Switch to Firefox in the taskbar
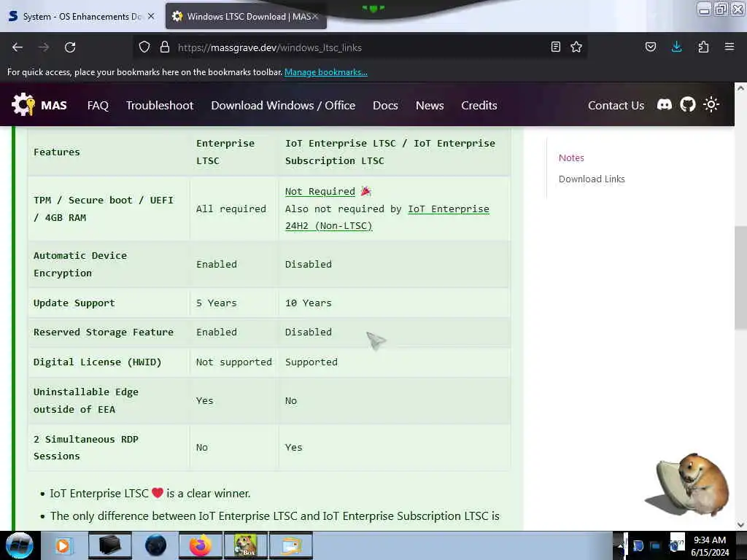 (201, 545)
